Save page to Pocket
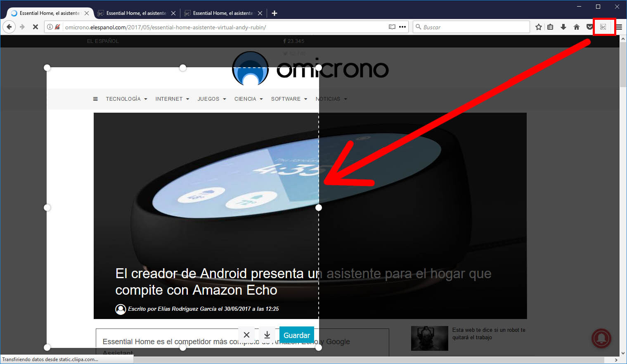The image size is (627, 364). coord(589,27)
